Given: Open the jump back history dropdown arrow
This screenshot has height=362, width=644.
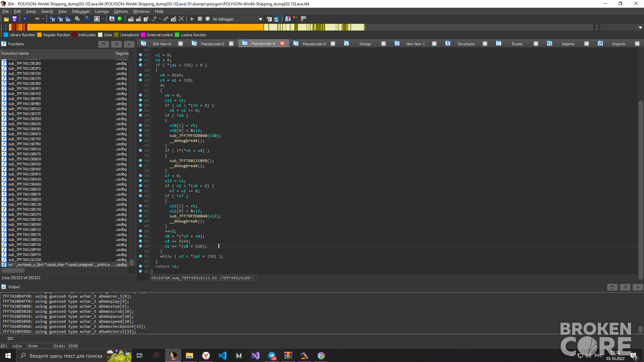Looking at the screenshot, I should (x=31, y=19).
